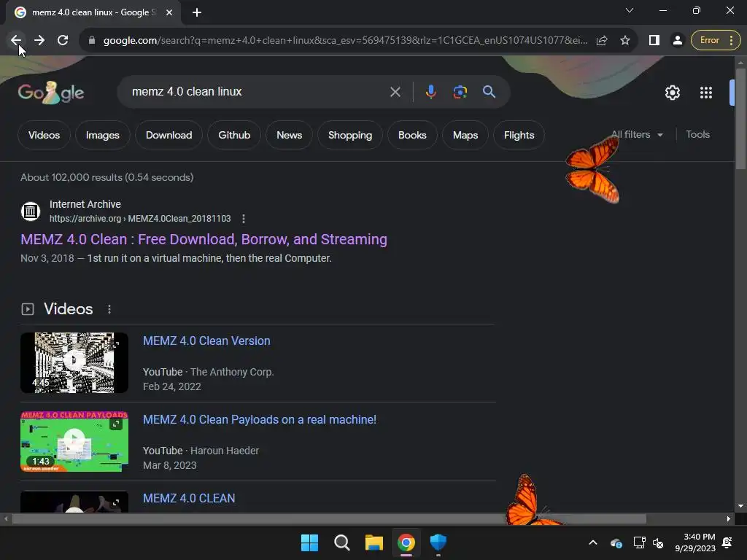The image size is (747, 560).
Task: Open MEMZ 4.0 Clean Free Download link
Action: (204, 239)
